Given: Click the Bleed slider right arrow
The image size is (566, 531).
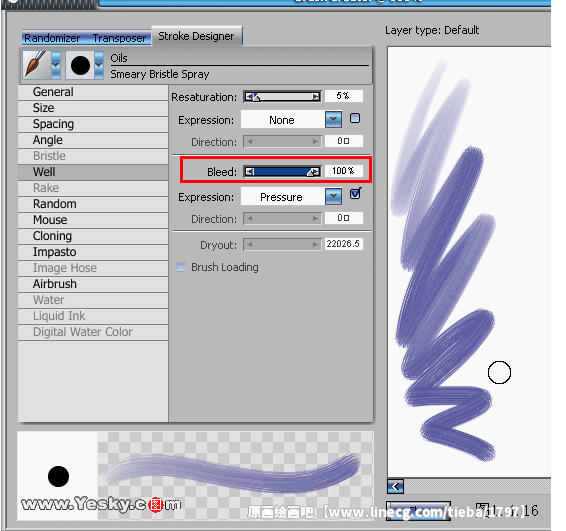Looking at the screenshot, I should pyautogui.click(x=316, y=171).
